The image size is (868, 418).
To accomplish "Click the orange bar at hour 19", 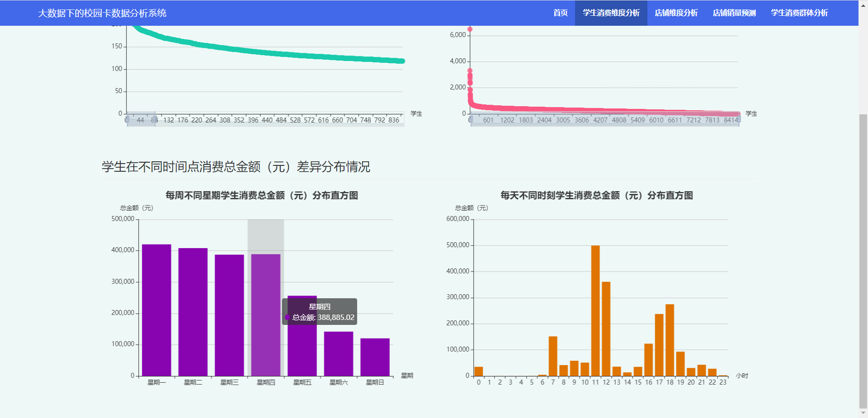I will click(x=680, y=364).
